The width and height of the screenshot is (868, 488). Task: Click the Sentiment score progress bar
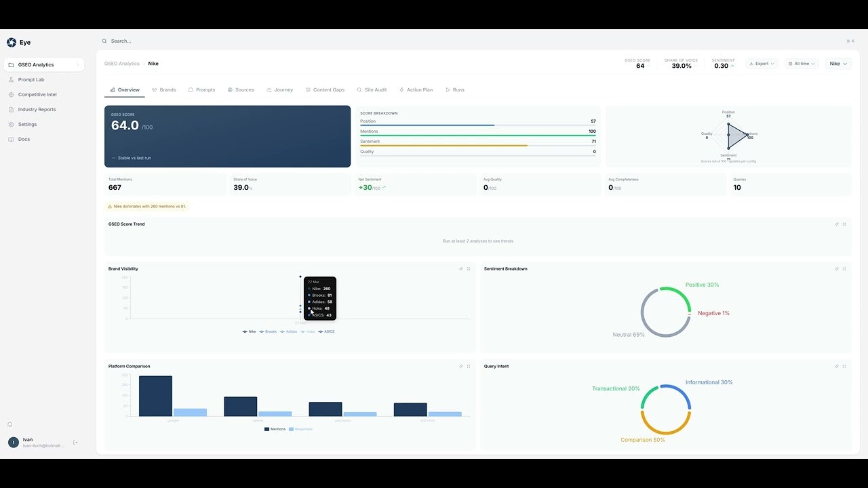(478, 146)
